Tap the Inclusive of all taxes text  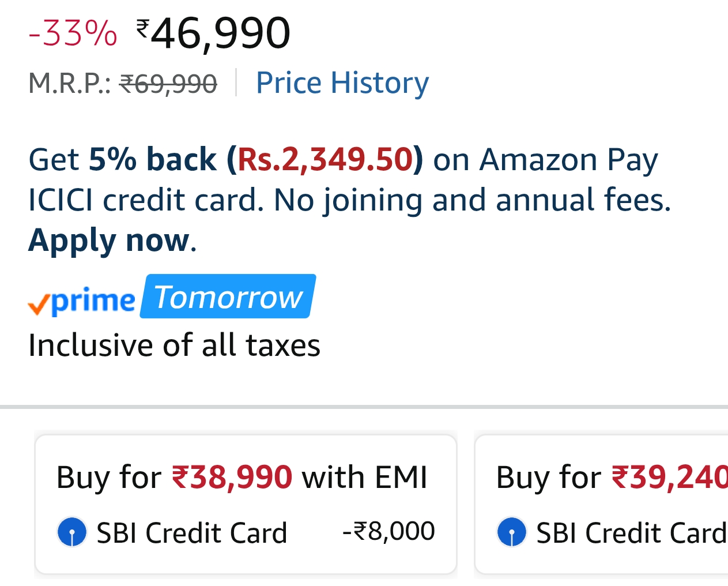click(174, 345)
